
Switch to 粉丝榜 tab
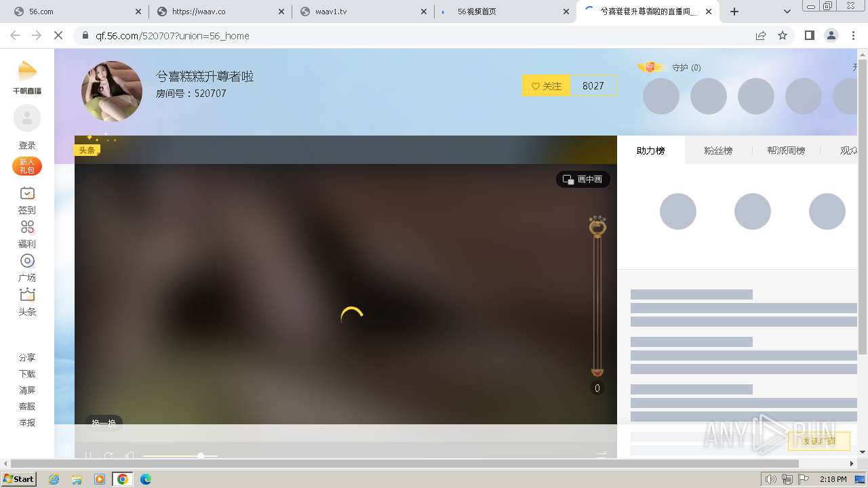tap(718, 150)
